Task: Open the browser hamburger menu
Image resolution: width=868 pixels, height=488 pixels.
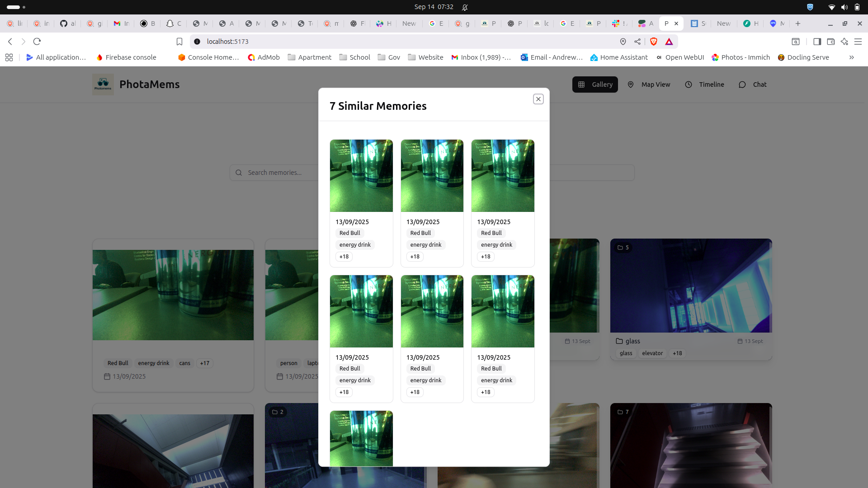Action: click(x=858, y=42)
